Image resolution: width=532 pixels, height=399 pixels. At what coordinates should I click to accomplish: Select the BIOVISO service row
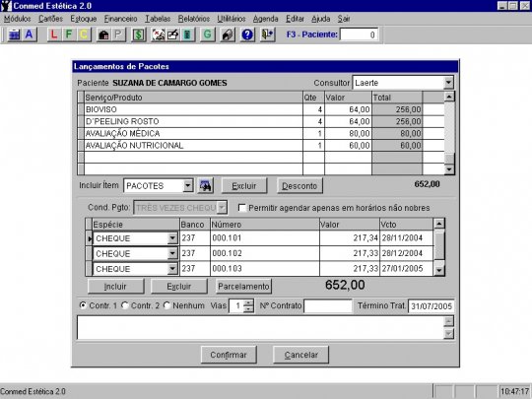260,109
